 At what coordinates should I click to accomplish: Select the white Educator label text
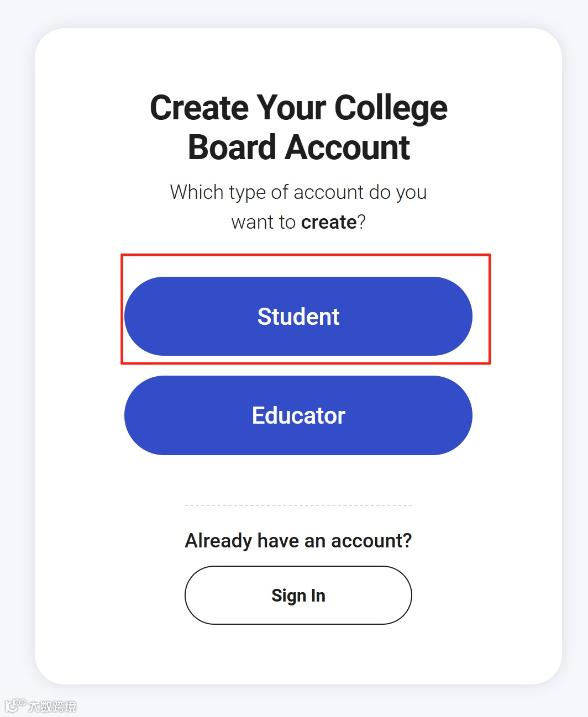click(x=298, y=415)
